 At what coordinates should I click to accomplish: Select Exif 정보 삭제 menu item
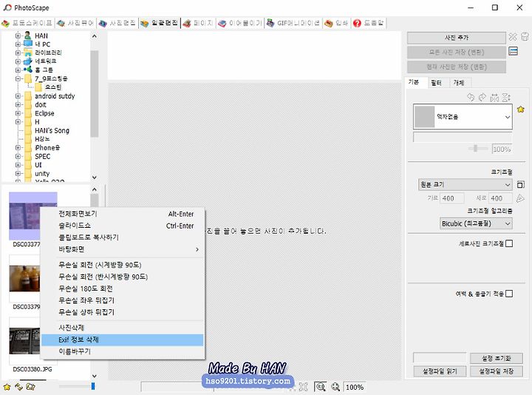[123, 340]
